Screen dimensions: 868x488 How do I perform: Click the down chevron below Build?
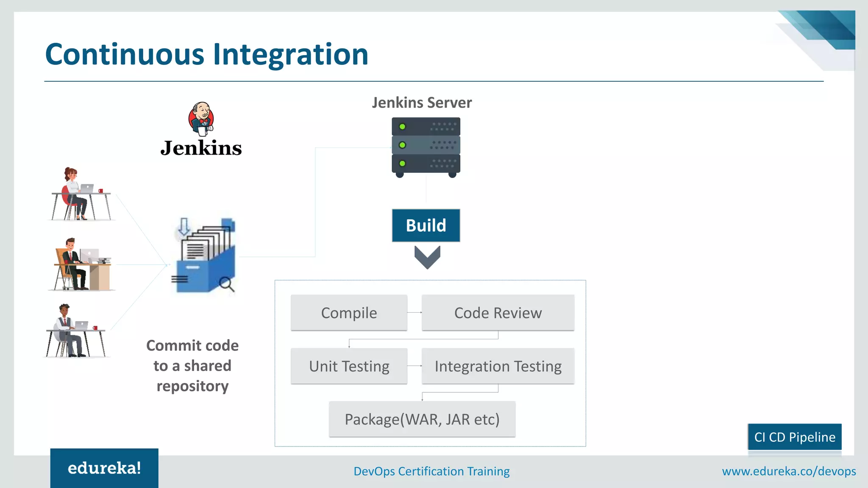point(427,257)
